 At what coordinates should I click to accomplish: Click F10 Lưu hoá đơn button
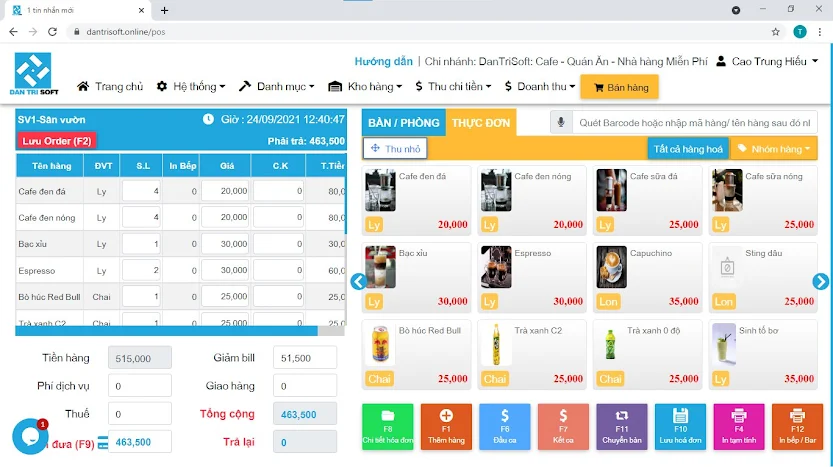coord(681,427)
